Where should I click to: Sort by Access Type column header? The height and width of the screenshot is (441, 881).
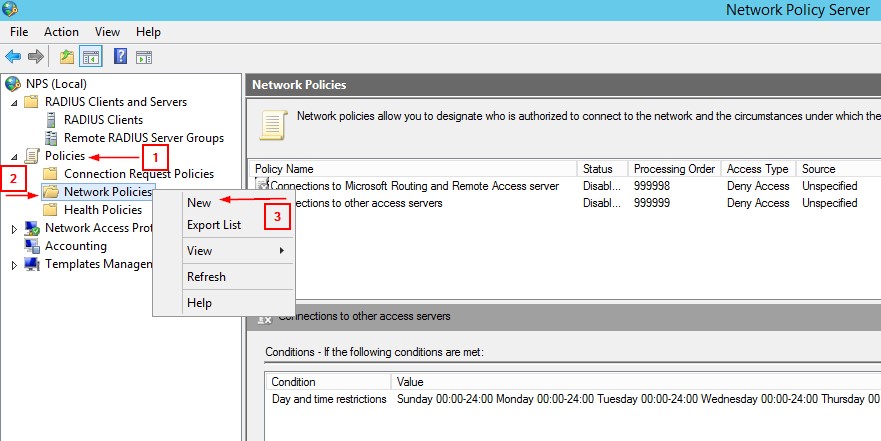click(x=758, y=169)
